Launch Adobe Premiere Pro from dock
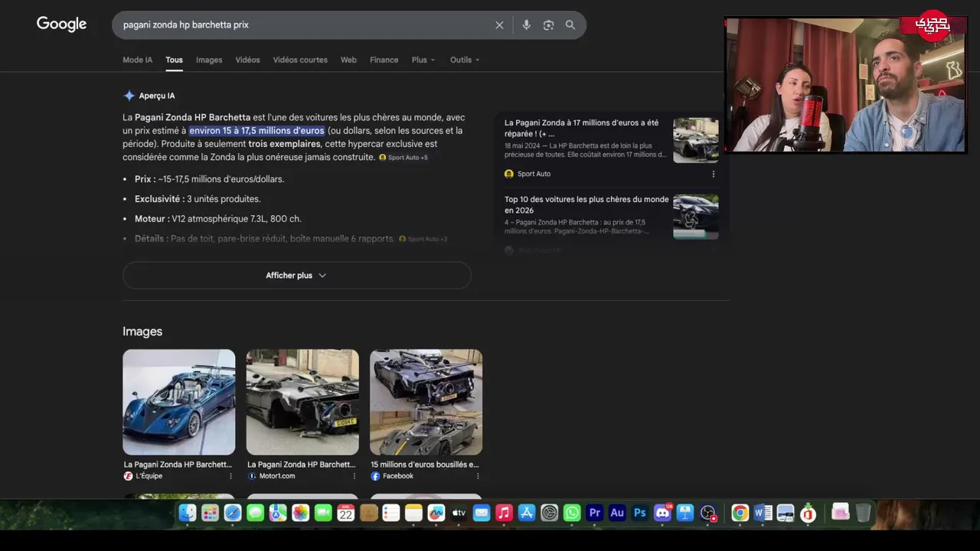Viewport: 980px width, 551px height. pos(594,514)
